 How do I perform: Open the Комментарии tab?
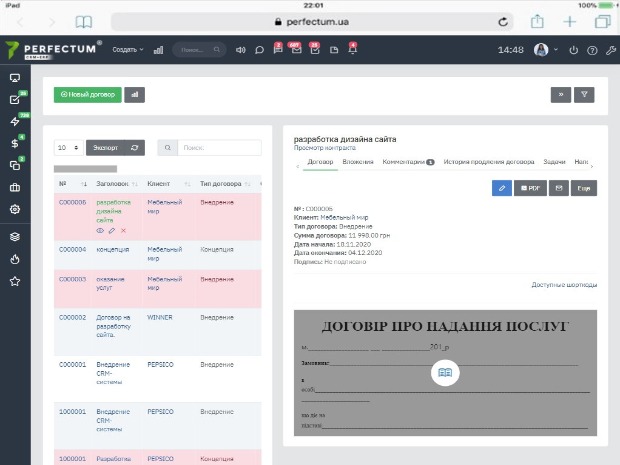point(408,162)
